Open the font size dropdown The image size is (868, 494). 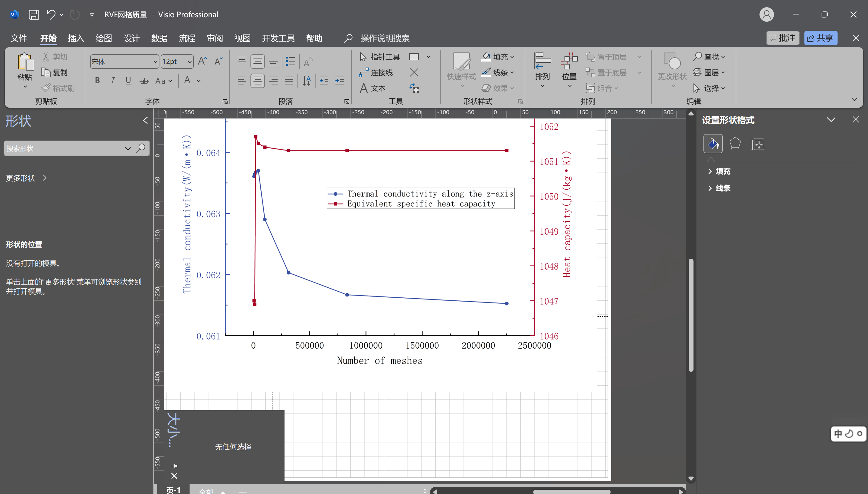click(190, 62)
